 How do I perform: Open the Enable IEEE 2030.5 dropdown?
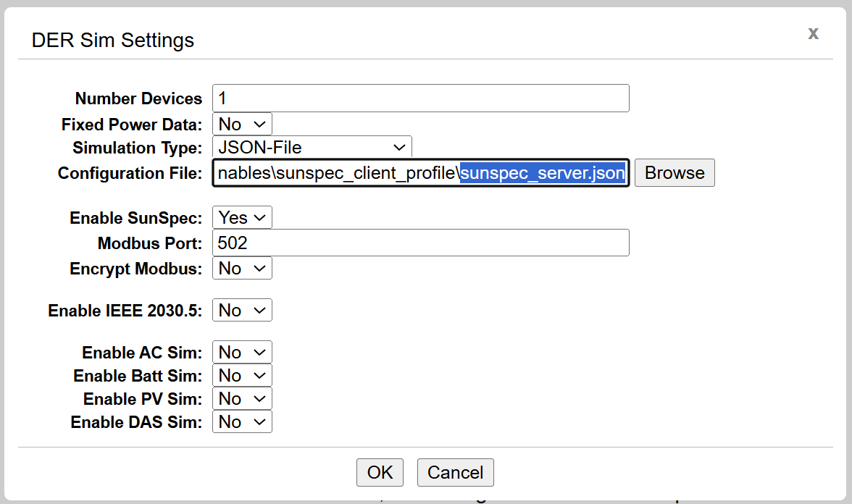241,309
